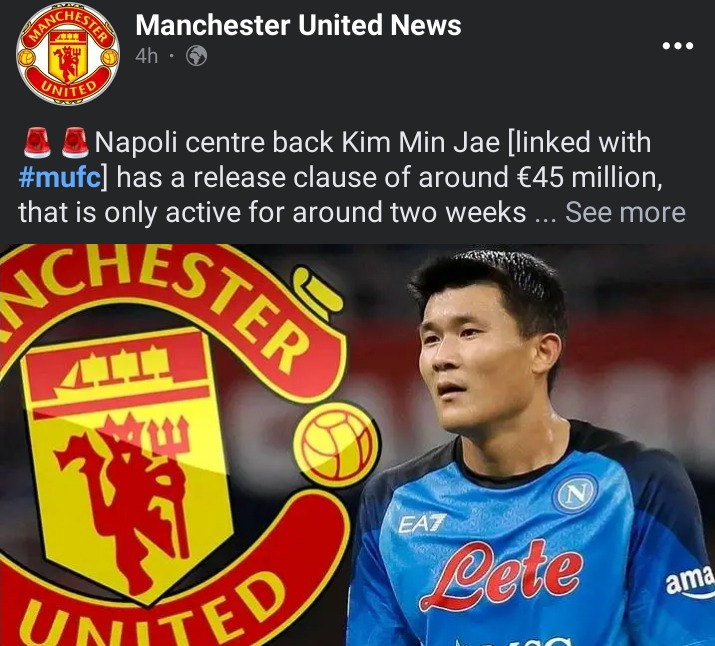This screenshot has width=715, height=646.
Task: Click the 4h post timestamp
Action: (146, 57)
